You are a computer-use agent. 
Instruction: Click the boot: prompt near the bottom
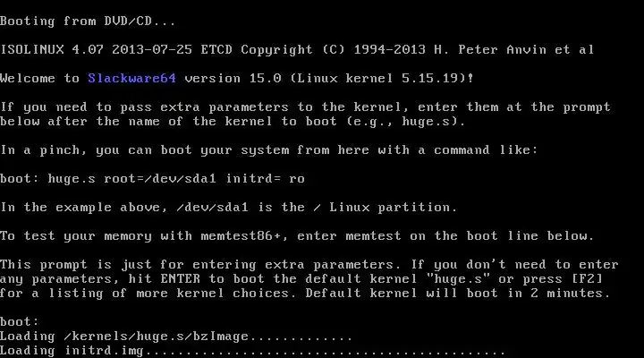(20, 321)
